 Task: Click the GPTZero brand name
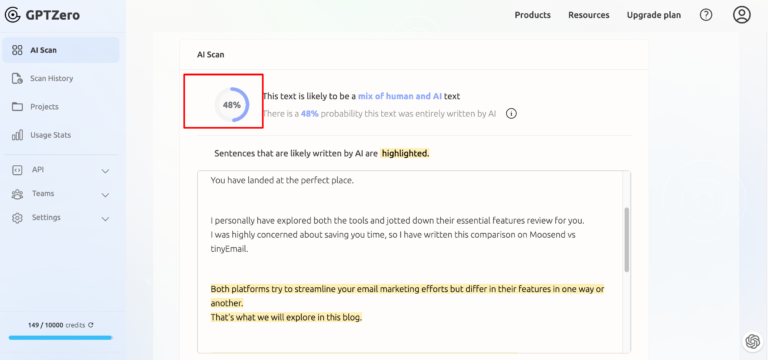pos(52,15)
